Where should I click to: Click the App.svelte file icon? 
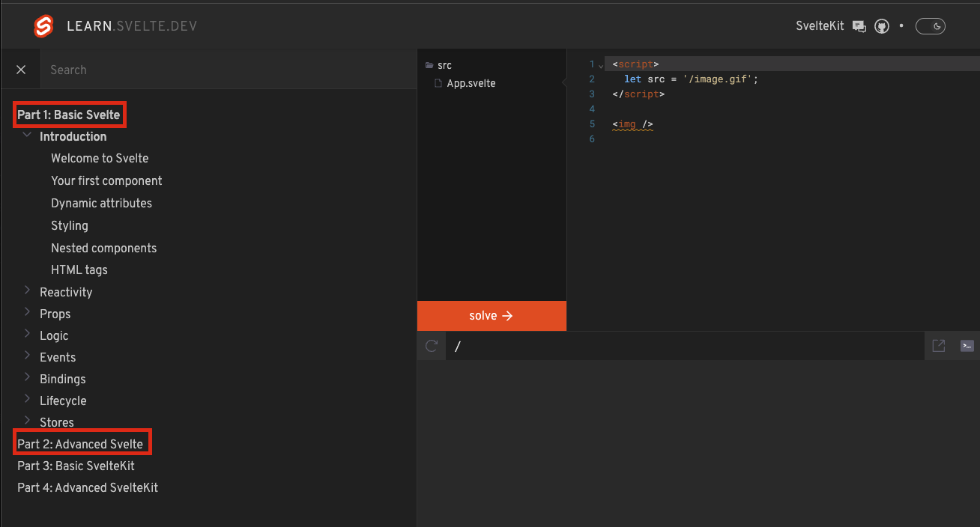[439, 83]
